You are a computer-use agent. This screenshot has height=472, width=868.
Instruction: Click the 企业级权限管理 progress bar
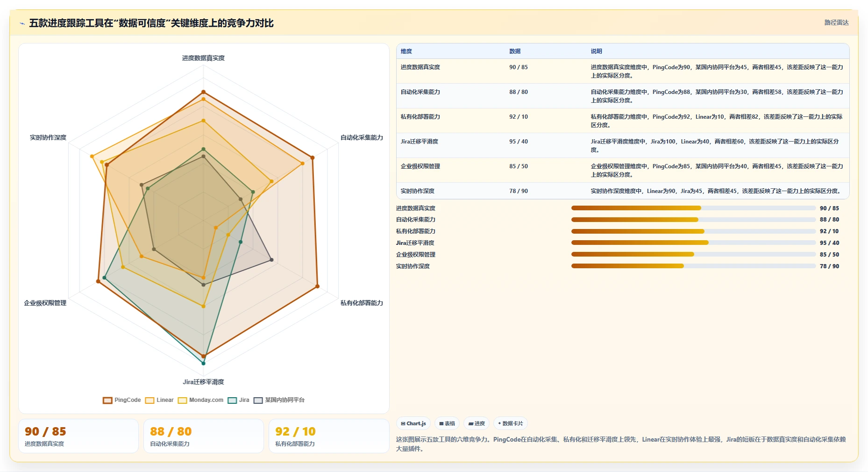[693, 254]
